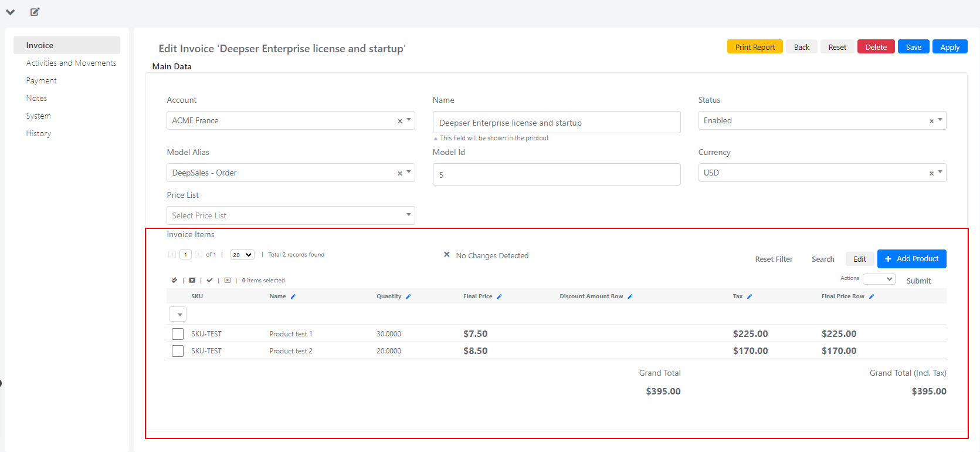The image size is (980, 452).
Task: Click Reset Filter link
Action: (774, 259)
